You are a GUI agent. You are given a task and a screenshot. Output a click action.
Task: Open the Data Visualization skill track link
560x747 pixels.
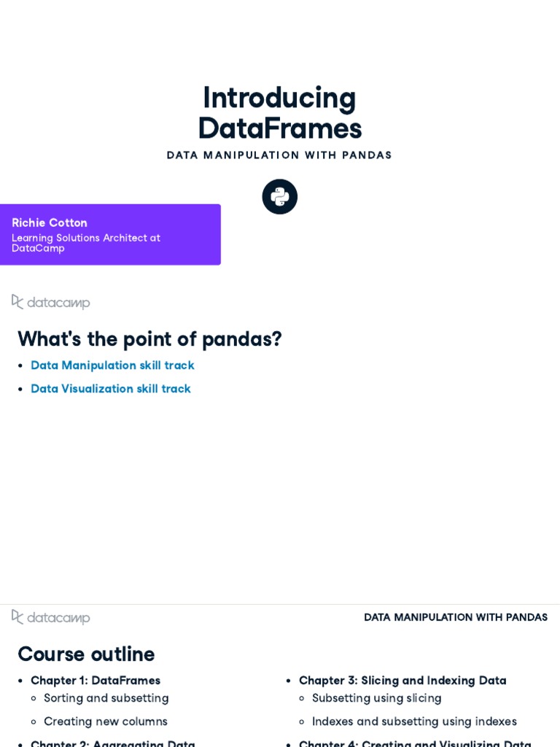click(x=111, y=389)
